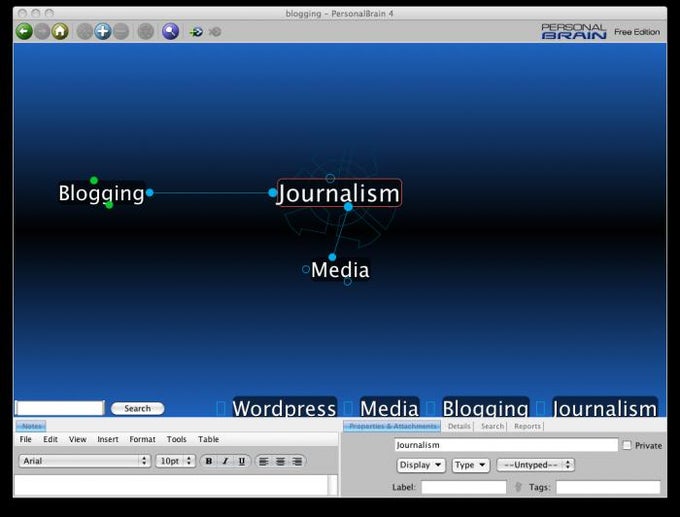Screen dimensions: 680x517
Task: Click the grayed-out remove pin icon
Action: 215,32
